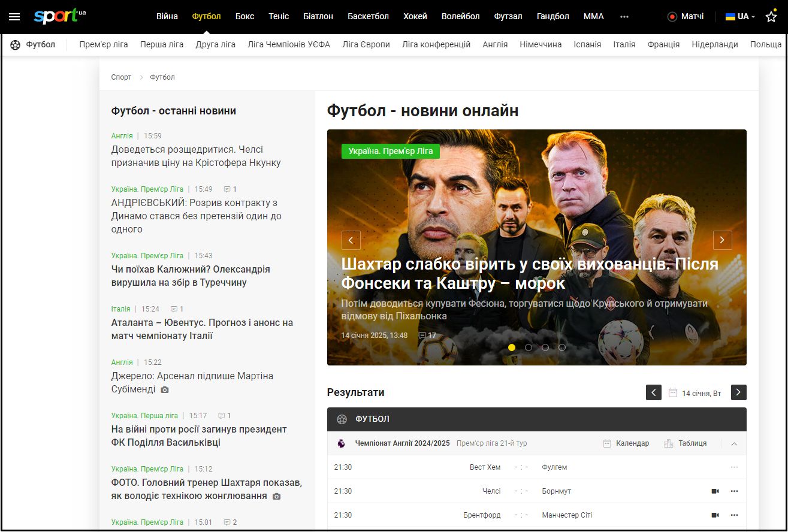Open the comments on the Аталанта – Ювентус article
Viewport: 788px width, 532px height.
click(x=177, y=309)
